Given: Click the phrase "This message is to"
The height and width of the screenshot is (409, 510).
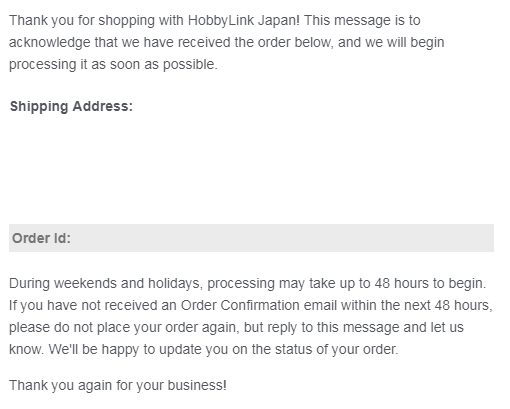Looking at the screenshot, I should tap(362, 21).
